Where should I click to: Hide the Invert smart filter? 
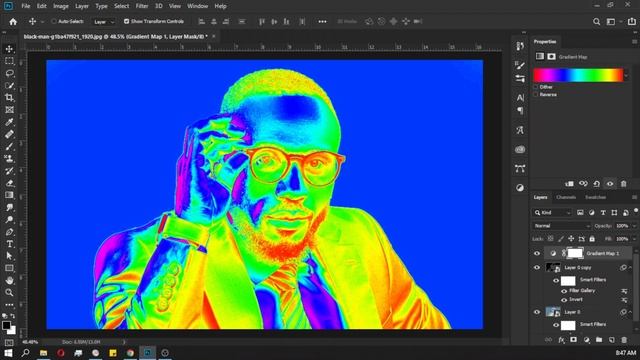pos(564,300)
